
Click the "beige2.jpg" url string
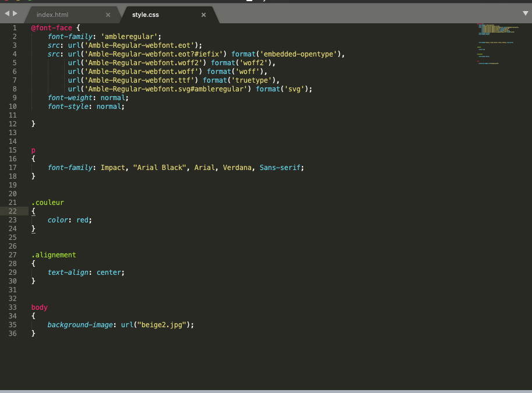[161, 325]
